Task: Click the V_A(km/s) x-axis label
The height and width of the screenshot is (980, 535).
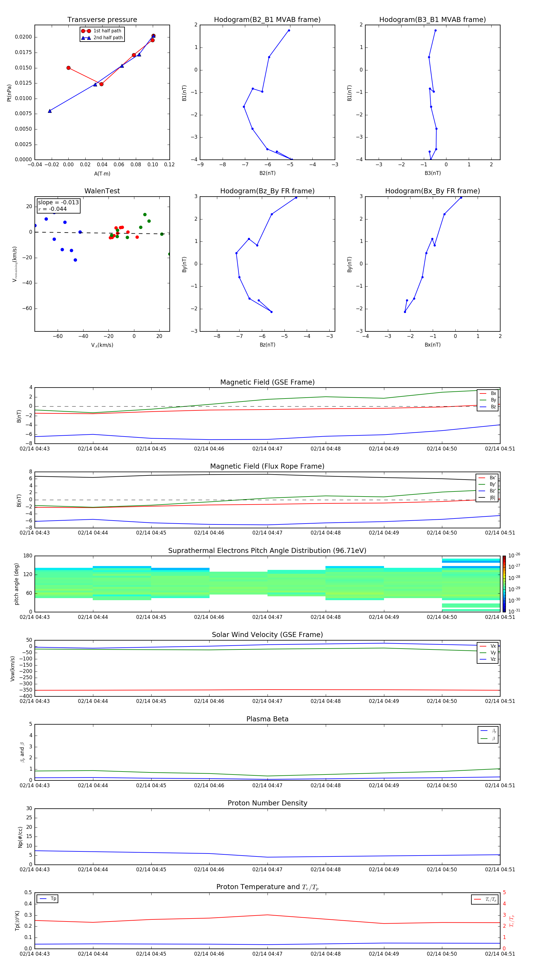Action: (102, 345)
